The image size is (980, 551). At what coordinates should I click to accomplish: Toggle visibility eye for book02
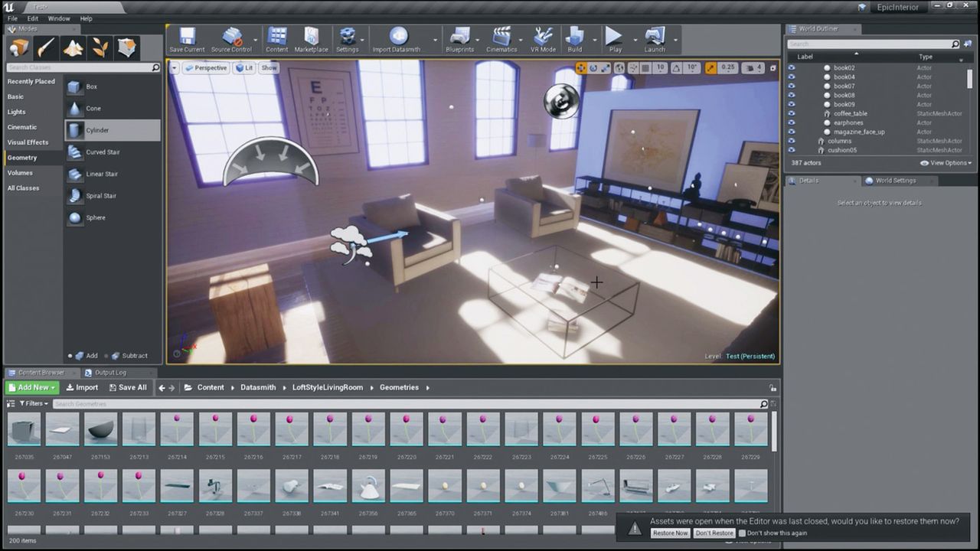click(792, 67)
